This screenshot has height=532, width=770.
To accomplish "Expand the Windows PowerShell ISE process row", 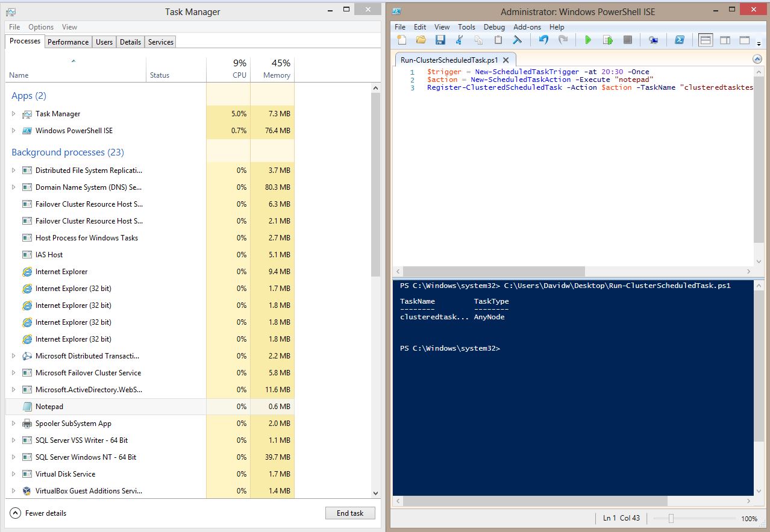I will 14,131.
